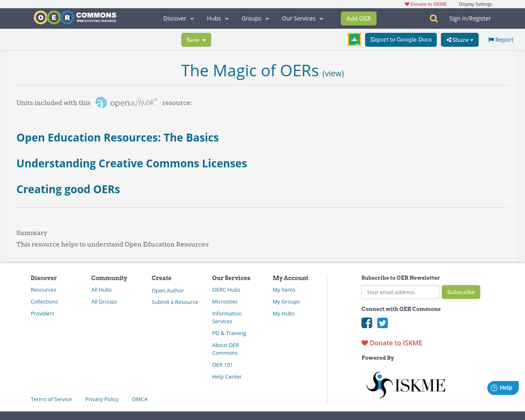The width and height of the screenshot is (525, 420).
Task: Open OER Commons Facebook page
Action: [x=366, y=323]
